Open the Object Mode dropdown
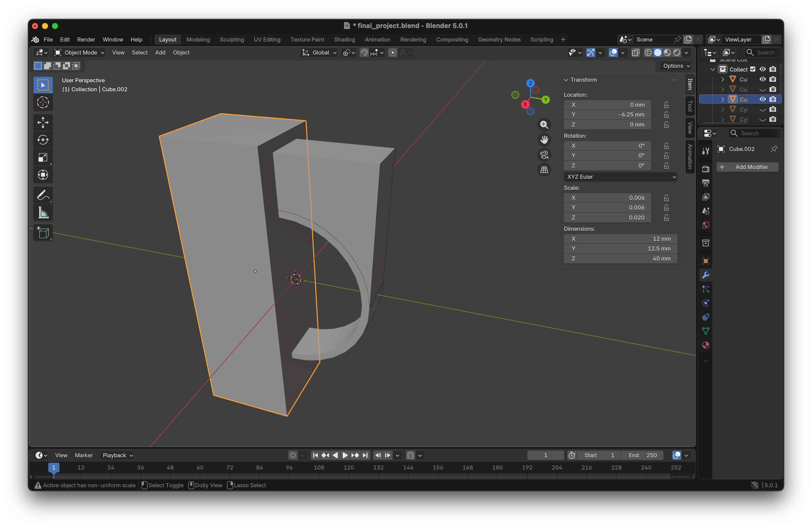Screen dimensions: 812x528 pyautogui.click(x=79, y=52)
